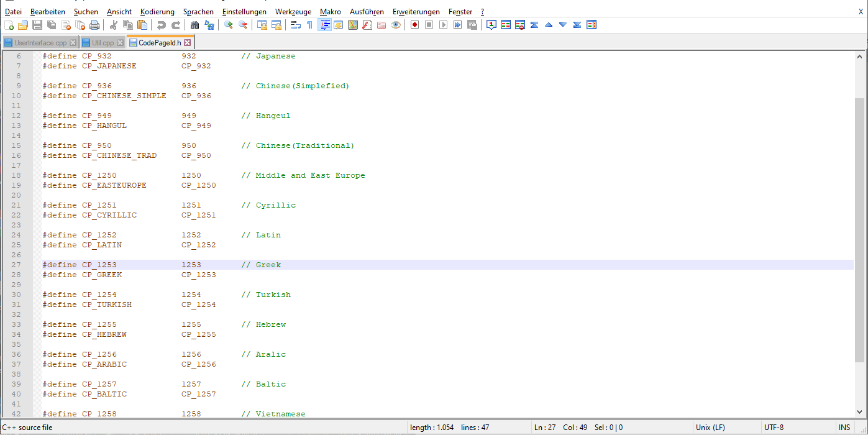Create a new file with the toolbar icon

9,25
